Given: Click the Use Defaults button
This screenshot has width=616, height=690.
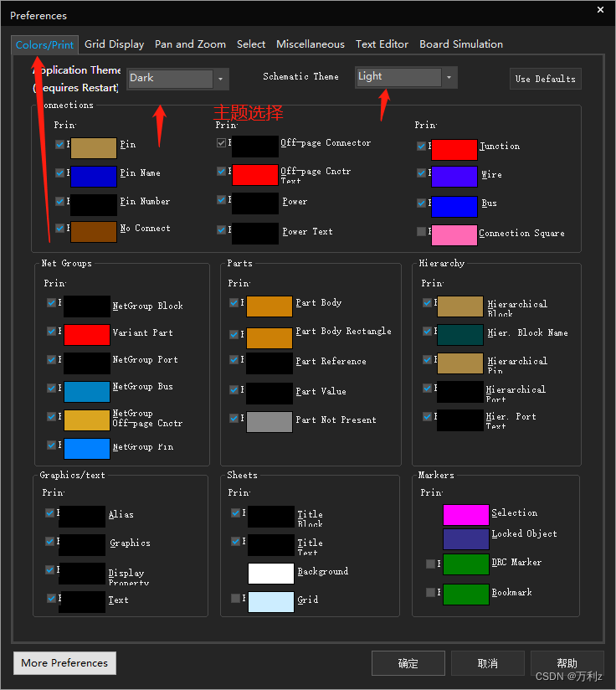Looking at the screenshot, I should coord(545,79).
